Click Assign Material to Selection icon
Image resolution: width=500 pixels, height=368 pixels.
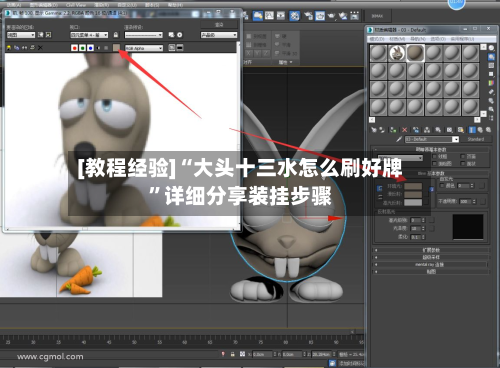click(393, 130)
